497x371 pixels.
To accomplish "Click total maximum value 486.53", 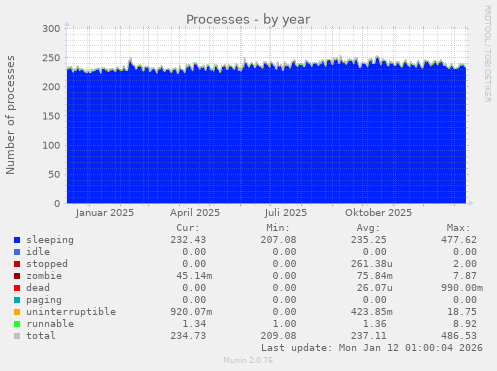I will (459, 336).
